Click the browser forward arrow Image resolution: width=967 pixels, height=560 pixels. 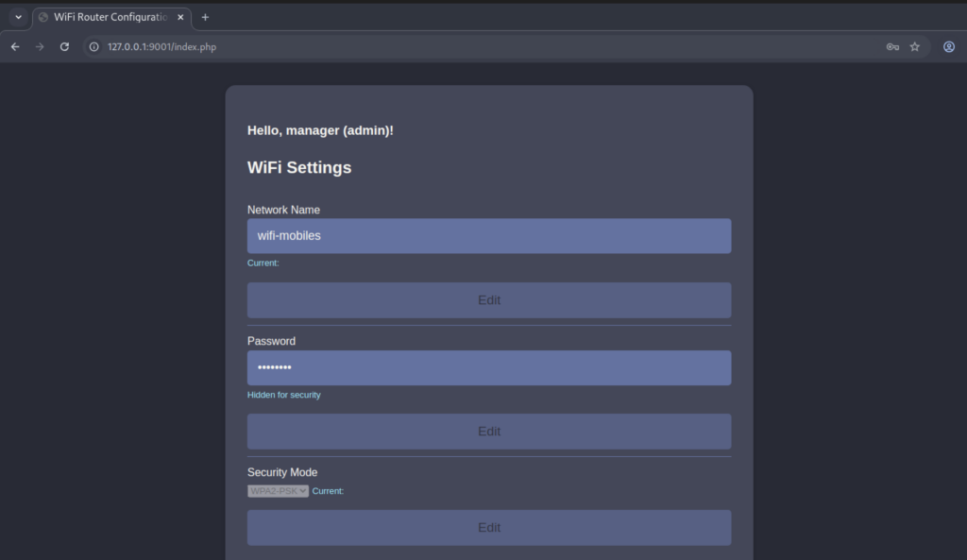coord(40,46)
